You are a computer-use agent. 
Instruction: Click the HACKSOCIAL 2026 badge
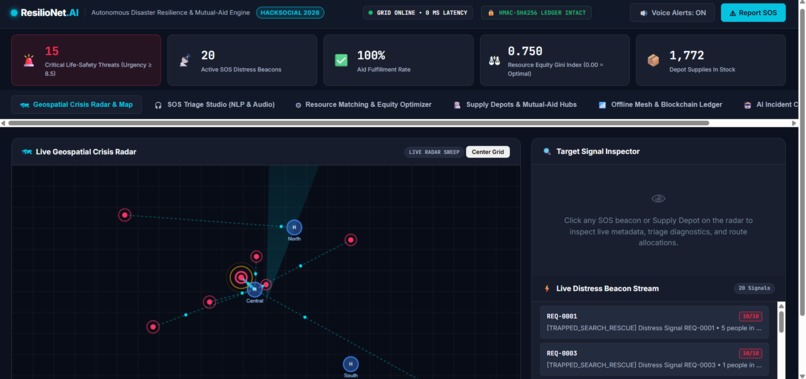pyautogui.click(x=290, y=13)
